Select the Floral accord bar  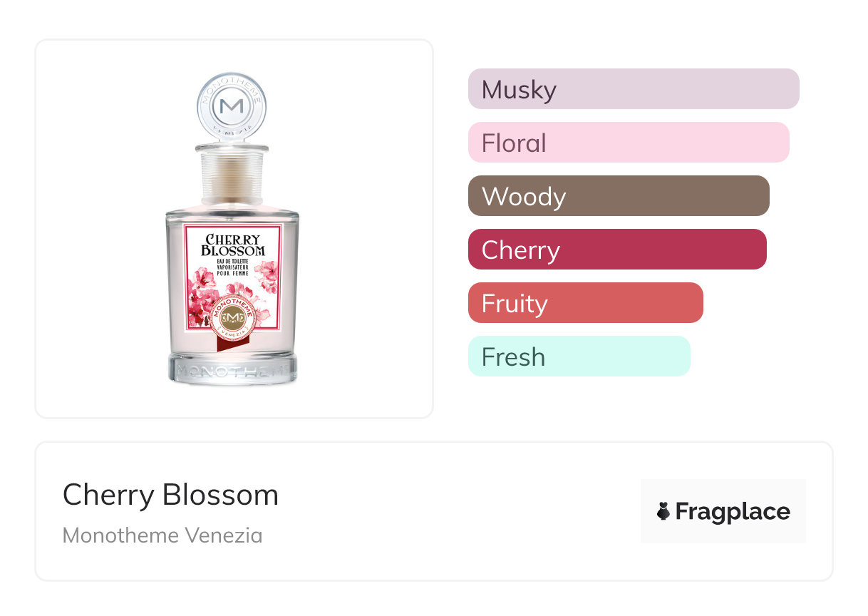pyautogui.click(x=628, y=143)
